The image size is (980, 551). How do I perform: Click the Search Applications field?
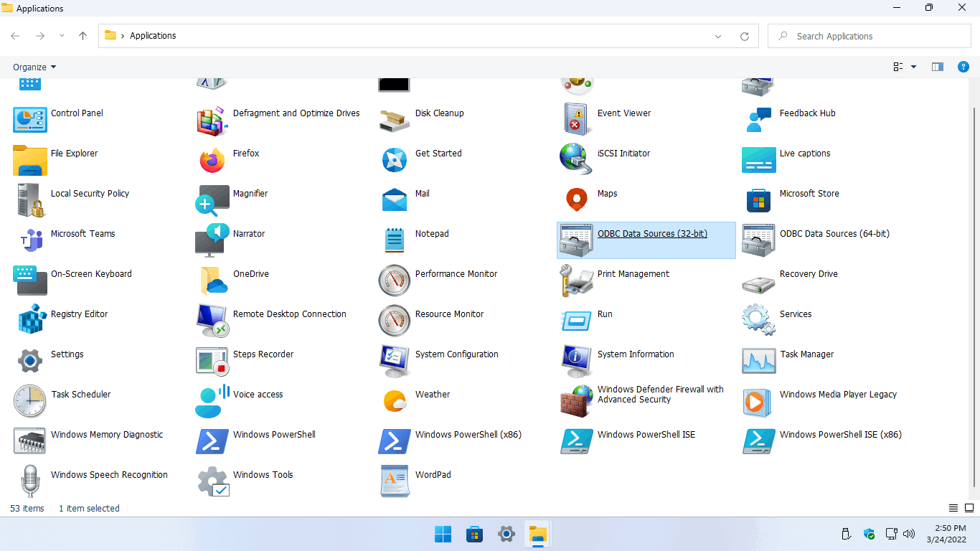(x=869, y=36)
